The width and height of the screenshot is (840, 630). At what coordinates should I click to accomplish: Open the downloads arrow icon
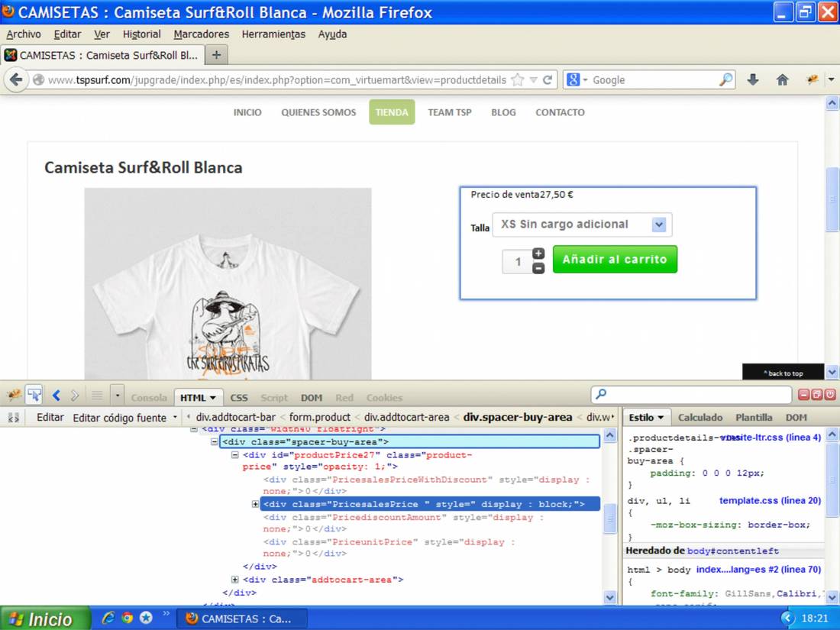[x=753, y=80]
